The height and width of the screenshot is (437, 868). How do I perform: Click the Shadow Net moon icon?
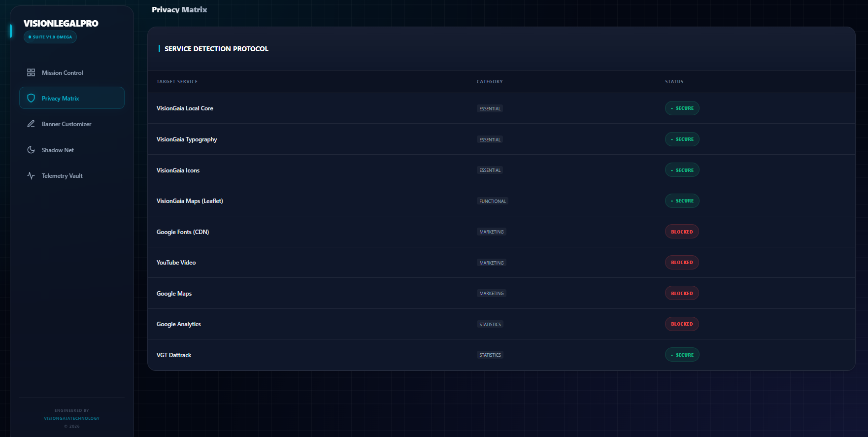pos(31,150)
